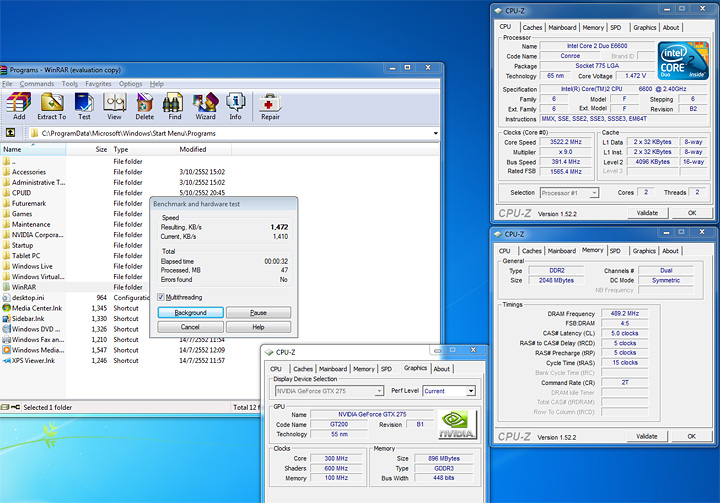Open the Commands menu

tap(37, 84)
